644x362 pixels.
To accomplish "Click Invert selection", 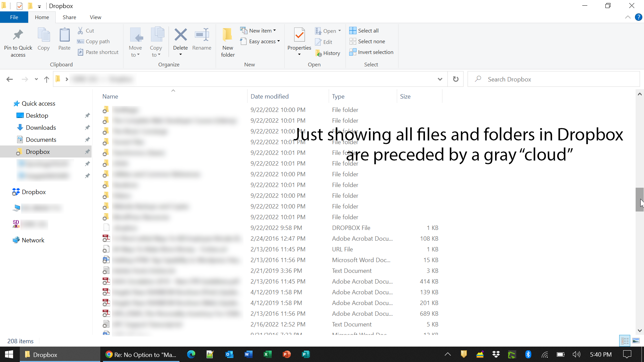I will (371, 52).
